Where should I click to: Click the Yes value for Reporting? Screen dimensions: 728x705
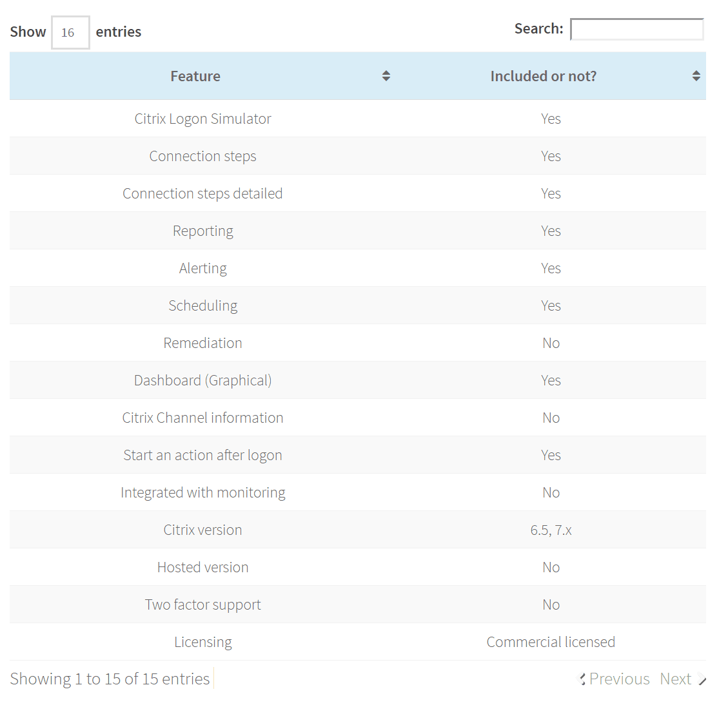pyautogui.click(x=551, y=231)
